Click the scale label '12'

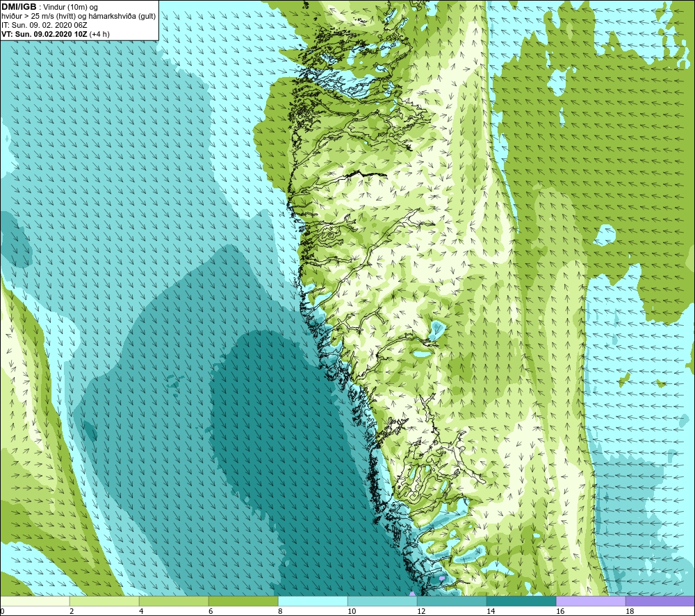(x=420, y=611)
